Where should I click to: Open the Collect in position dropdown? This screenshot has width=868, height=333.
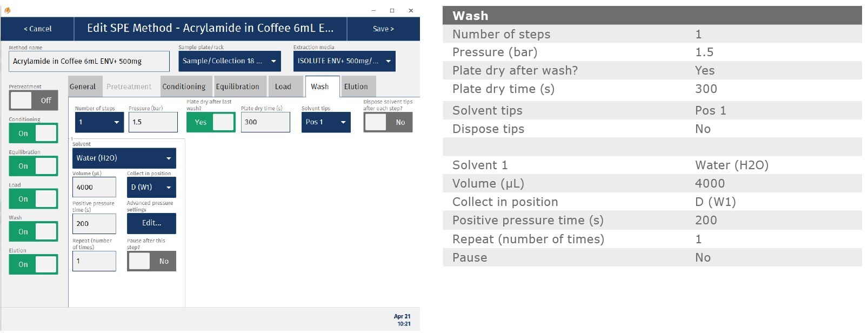[151, 188]
